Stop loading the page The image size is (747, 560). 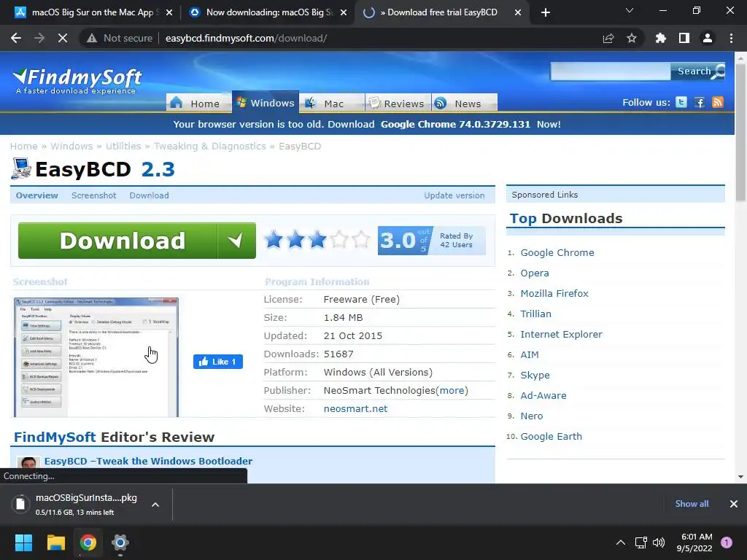[63, 38]
